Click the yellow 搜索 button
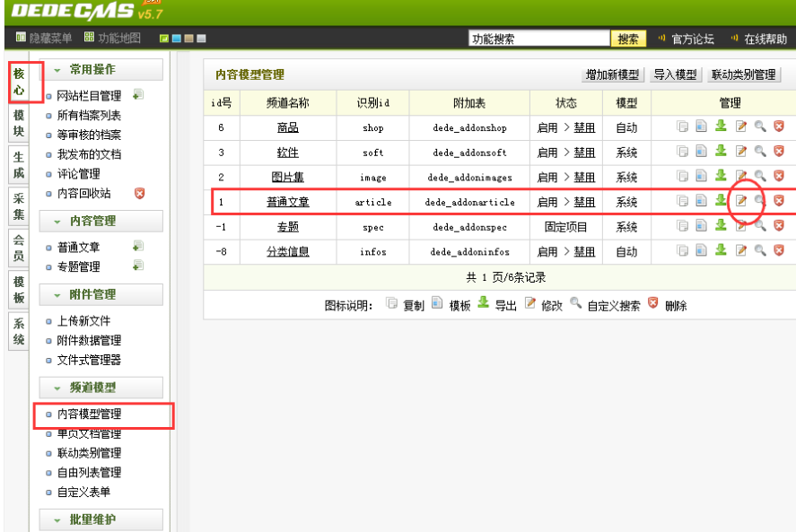Viewport: 796px width, 532px height. tap(628, 39)
